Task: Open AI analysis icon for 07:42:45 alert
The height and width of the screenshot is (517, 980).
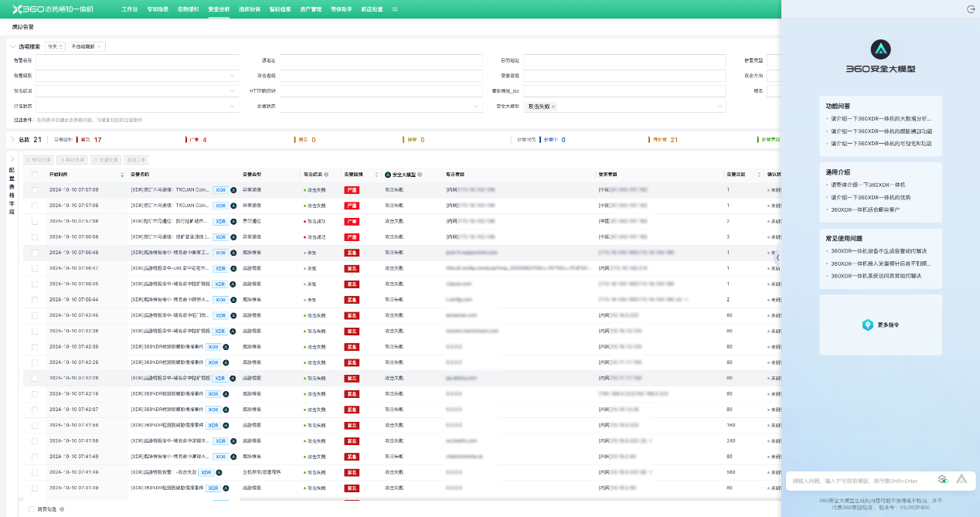Action: (x=233, y=315)
